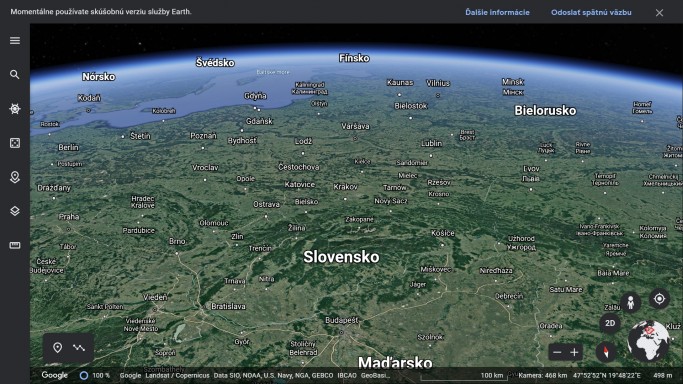The height and width of the screenshot is (384, 683).
Task: Open Projects pin icon in sidebar
Action: click(x=15, y=177)
